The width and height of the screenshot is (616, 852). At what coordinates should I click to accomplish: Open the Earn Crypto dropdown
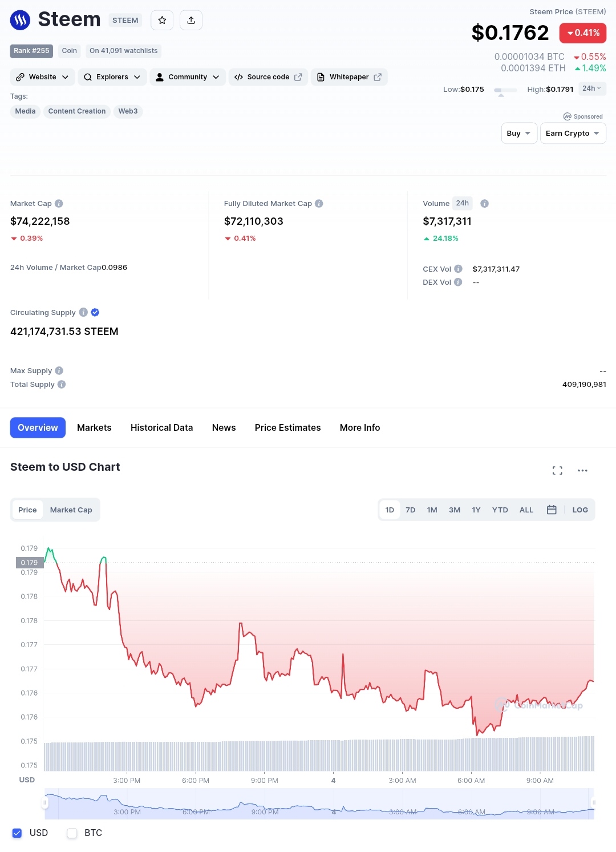point(573,134)
